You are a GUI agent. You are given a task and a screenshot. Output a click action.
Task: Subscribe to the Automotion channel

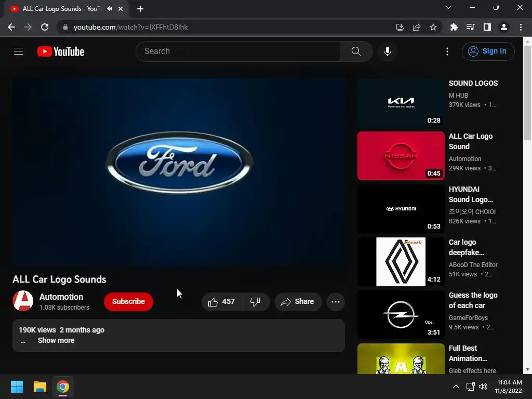click(x=128, y=302)
